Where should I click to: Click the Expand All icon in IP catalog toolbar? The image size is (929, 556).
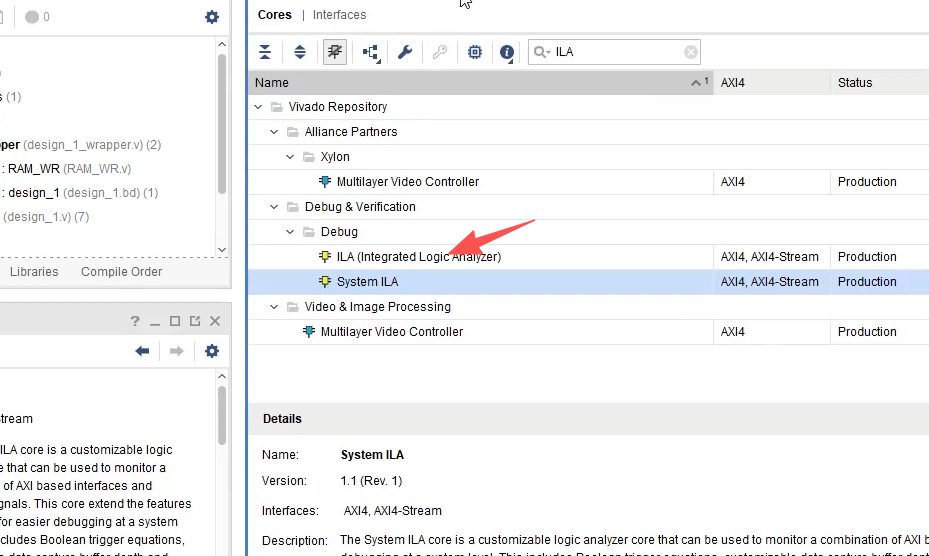click(300, 52)
